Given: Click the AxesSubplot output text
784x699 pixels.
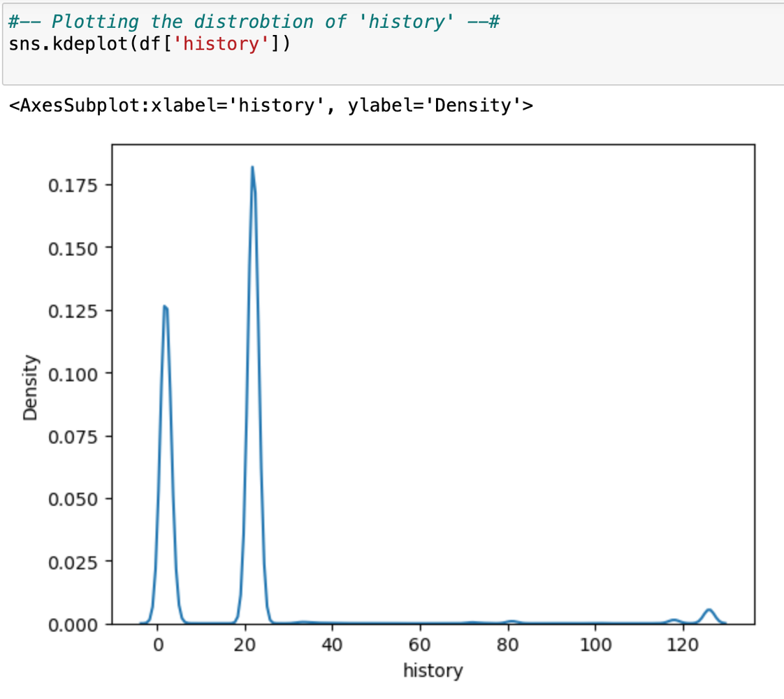Looking at the screenshot, I should 271,106.
